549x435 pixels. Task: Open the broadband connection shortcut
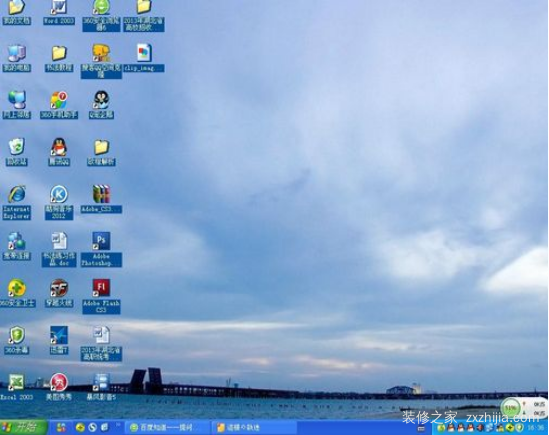coord(16,246)
